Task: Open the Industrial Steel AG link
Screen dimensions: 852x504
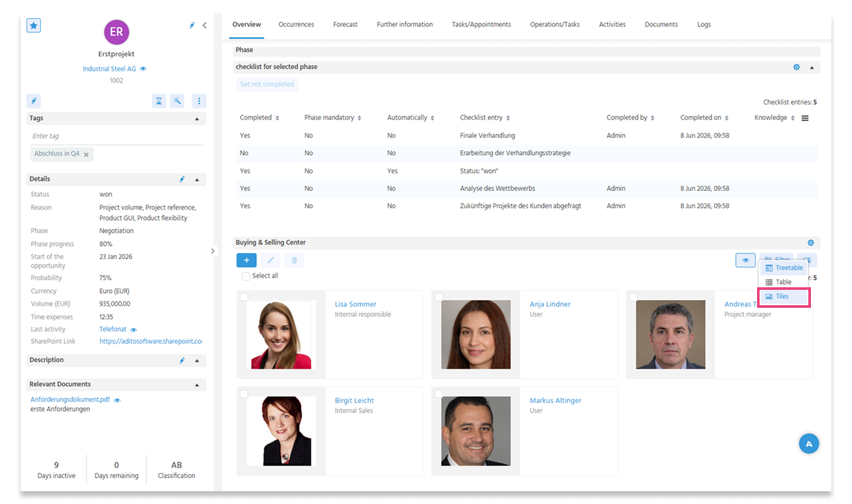Action: (x=110, y=69)
